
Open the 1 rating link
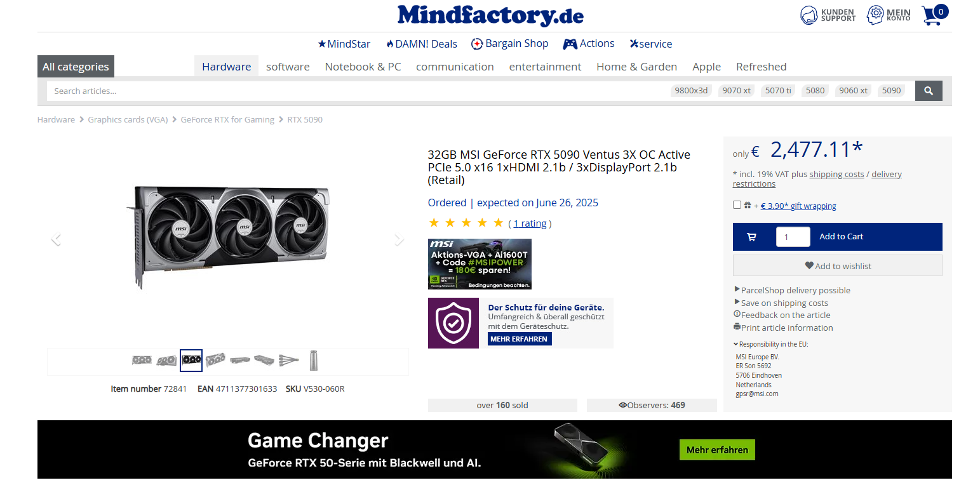click(x=530, y=223)
